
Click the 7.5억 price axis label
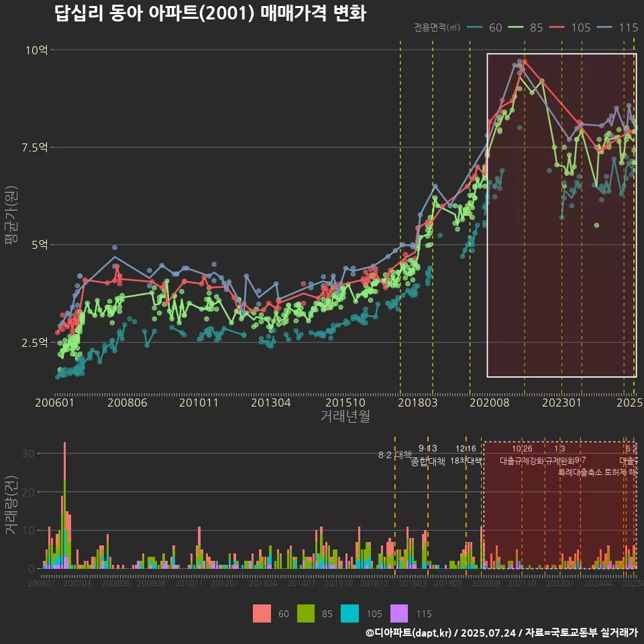pos(34,148)
